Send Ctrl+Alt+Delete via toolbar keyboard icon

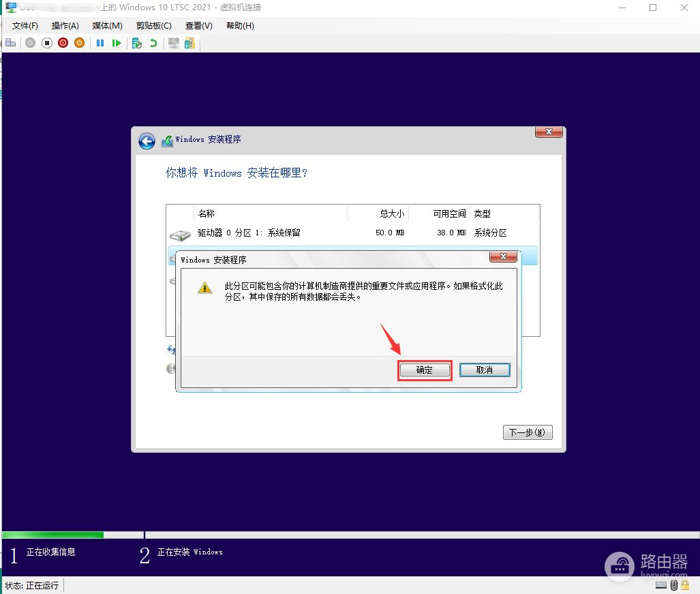[10, 43]
